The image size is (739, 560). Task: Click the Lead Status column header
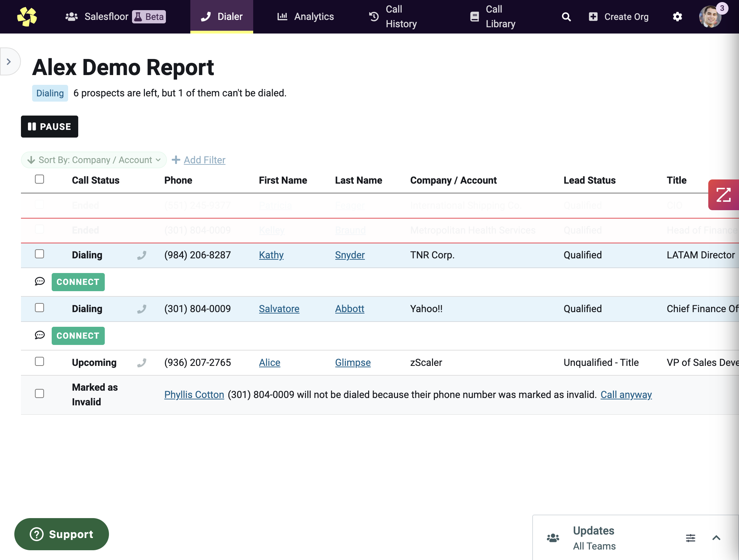tap(590, 180)
